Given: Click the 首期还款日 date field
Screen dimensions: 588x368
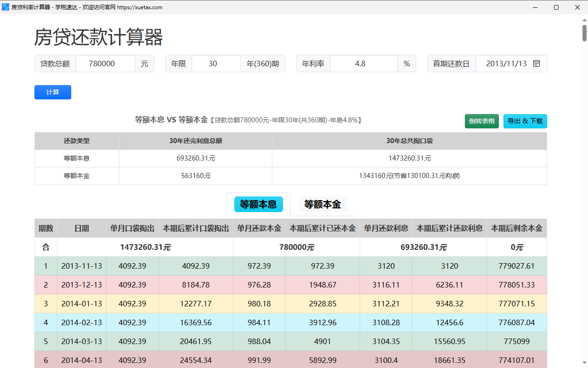Looking at the screenshot, I should (x=511, y=63).
